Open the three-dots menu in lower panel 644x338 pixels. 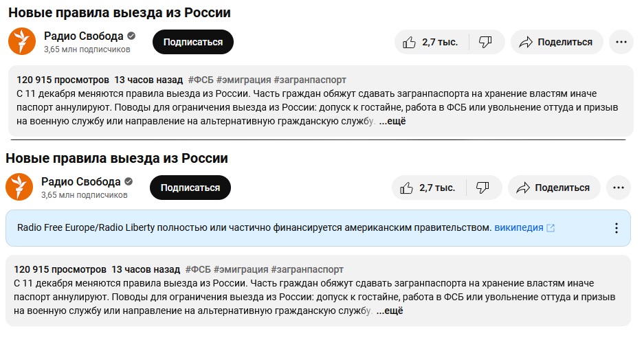tap(618, 188)
